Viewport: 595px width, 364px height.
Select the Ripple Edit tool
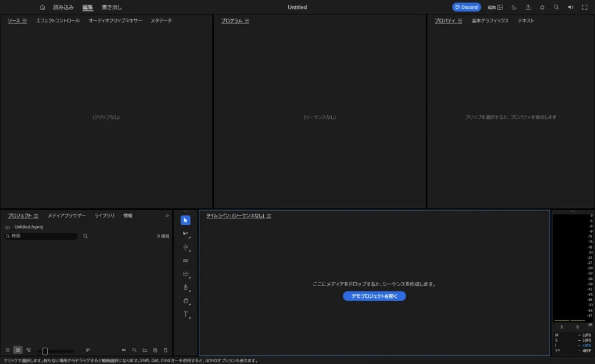(x=185, y=247)
